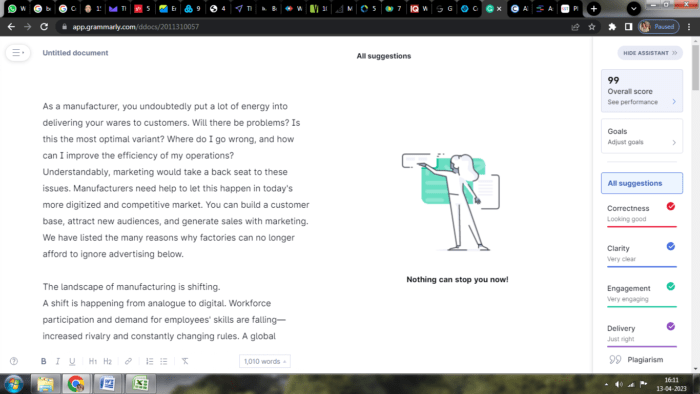Create a bulleted list
Screen dimensions: 700x394
point(164,361)
